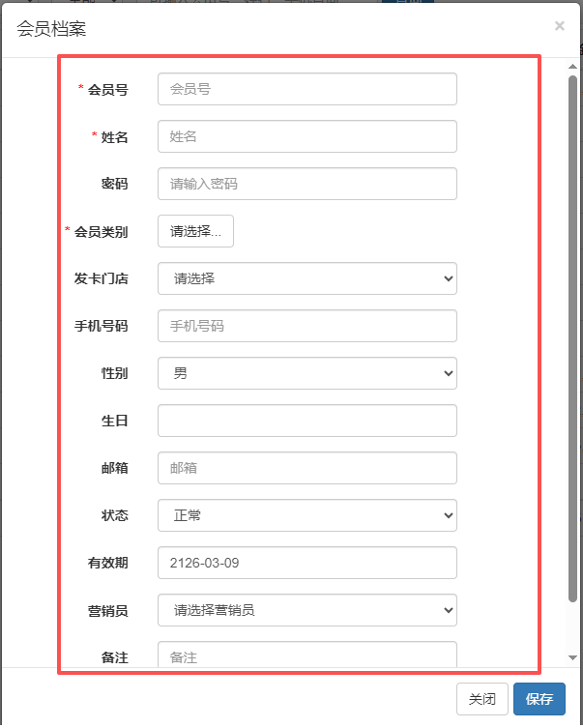Click the vertical scrollbar thumb
This screenshot has height=728, width=583.
tap(572, 339)
